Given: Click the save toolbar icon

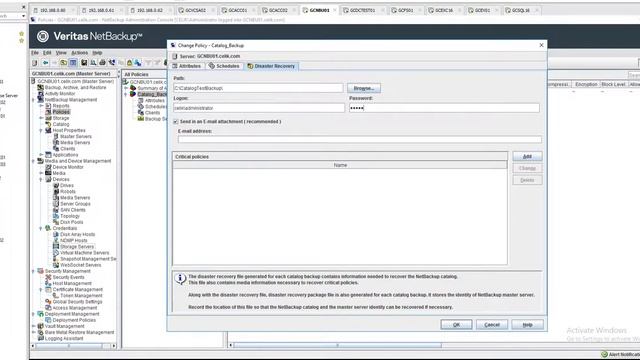Looking at the screenshot, I should pyautogui.click(x=84, y=62).
